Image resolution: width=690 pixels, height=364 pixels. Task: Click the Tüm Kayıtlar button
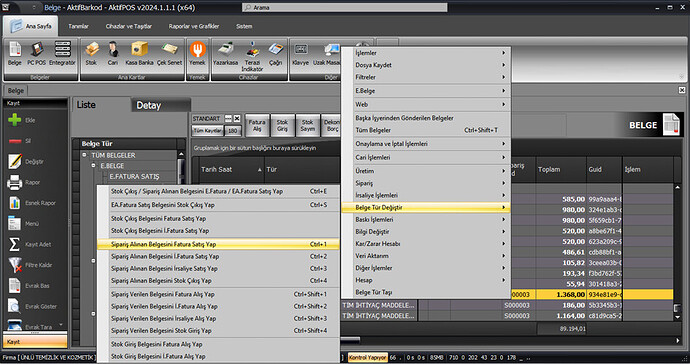click(208, 130)
